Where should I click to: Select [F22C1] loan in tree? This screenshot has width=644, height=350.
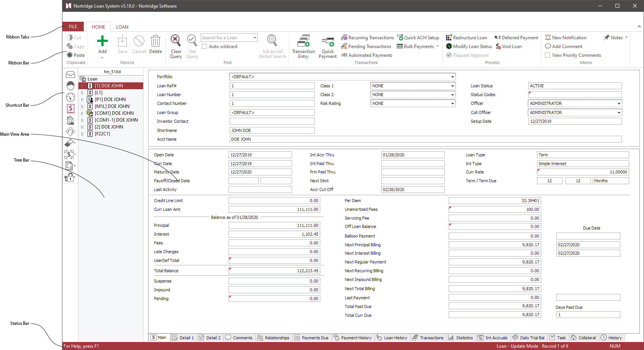coord(102,134)
